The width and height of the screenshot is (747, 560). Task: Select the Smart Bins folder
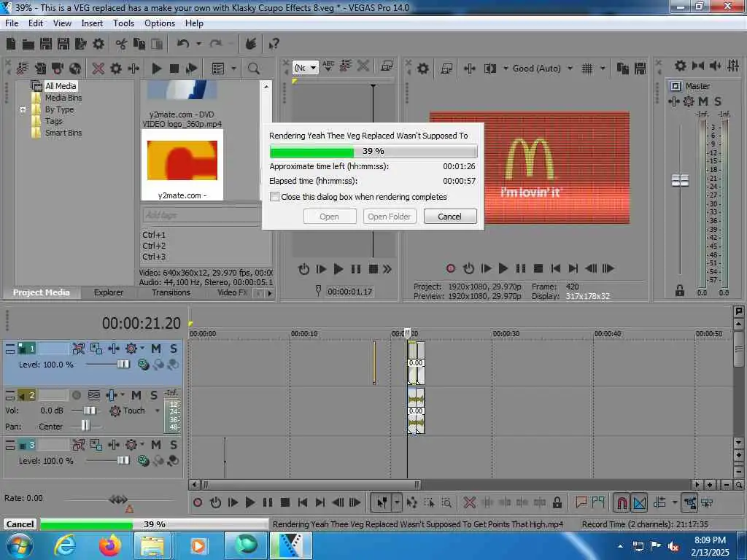click(63, 133)
